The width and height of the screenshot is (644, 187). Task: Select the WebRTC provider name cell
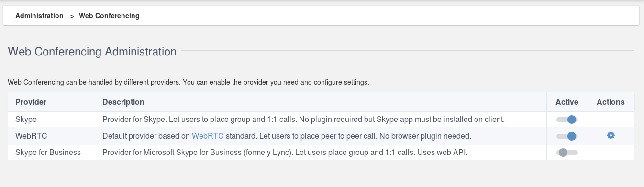[51, 136]
